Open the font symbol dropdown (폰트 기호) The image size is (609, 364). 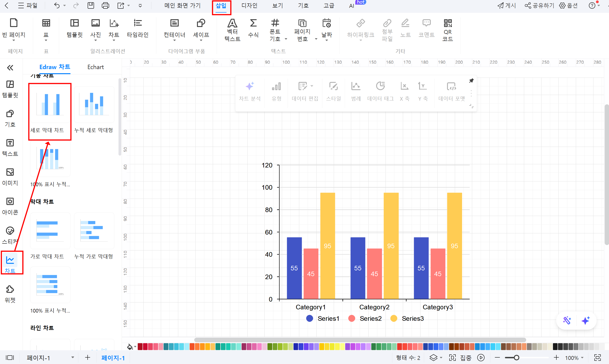point(286,39)
